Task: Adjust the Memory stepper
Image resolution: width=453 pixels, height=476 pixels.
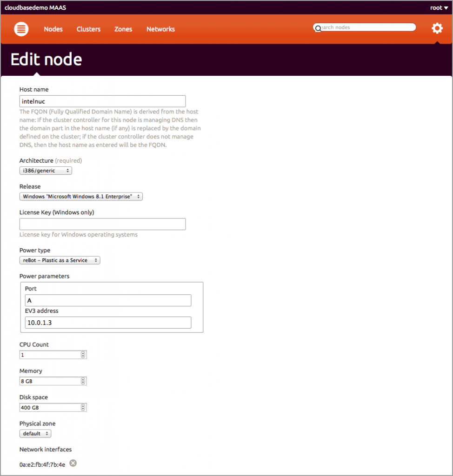Action: (83, 381)
